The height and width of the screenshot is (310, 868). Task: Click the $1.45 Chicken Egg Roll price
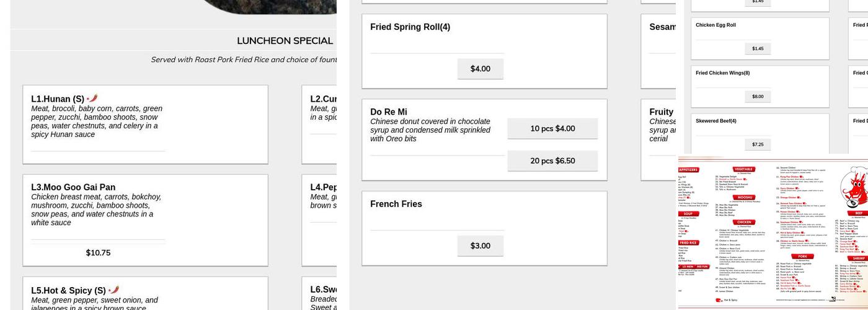point(758,48)
